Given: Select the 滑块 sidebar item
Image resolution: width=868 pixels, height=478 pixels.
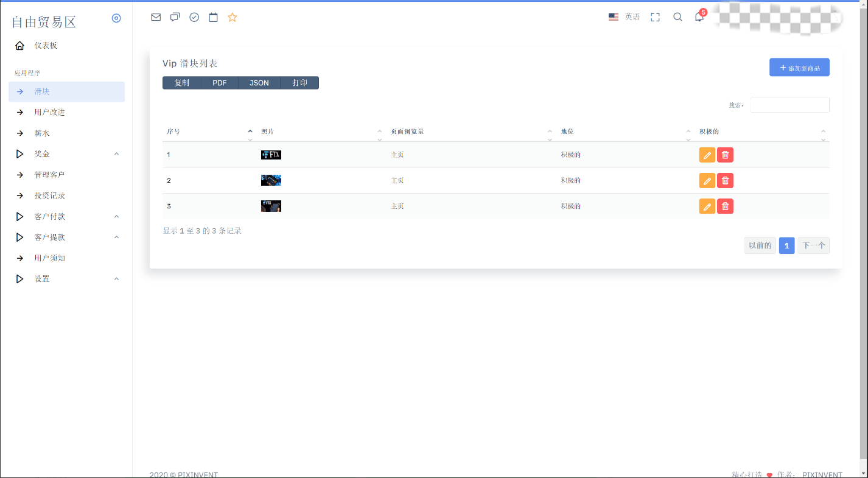Looking at the screenshot, I should (x=66, y=92).
